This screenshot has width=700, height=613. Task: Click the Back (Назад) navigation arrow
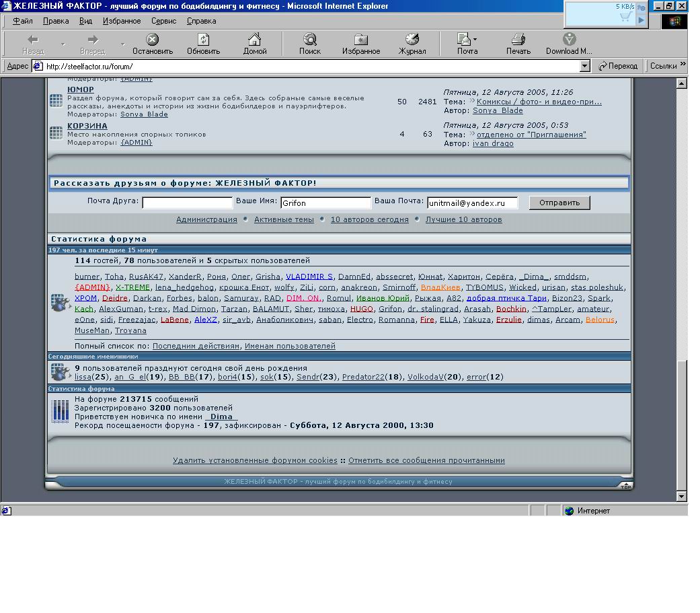coord(32,40)
